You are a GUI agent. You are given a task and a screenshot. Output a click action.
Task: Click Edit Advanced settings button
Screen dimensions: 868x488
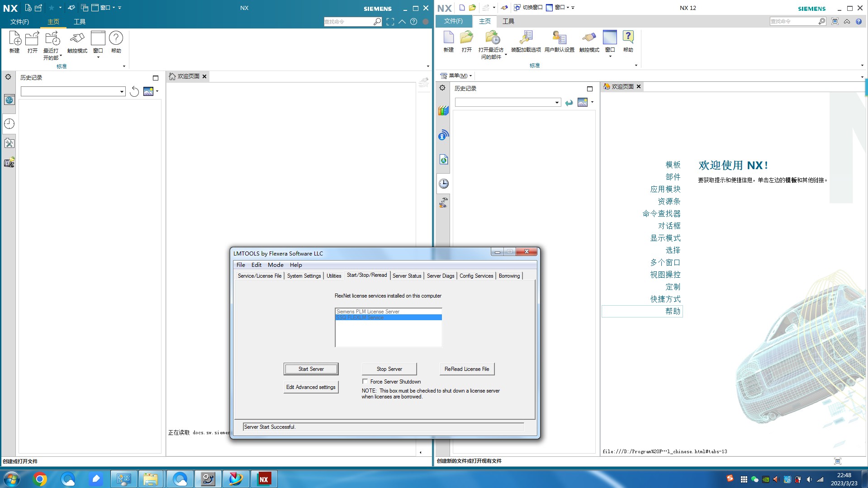(x=311, y=387)
